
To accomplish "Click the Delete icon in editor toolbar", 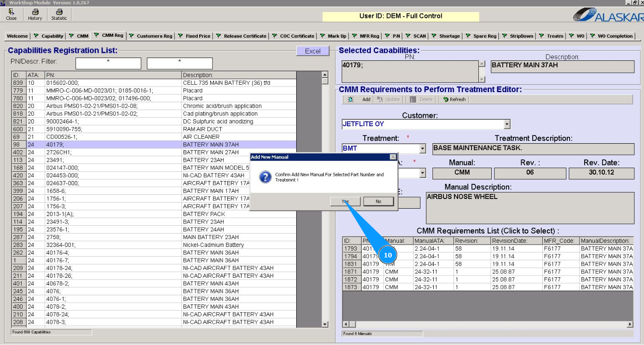I will pos(413,99).
